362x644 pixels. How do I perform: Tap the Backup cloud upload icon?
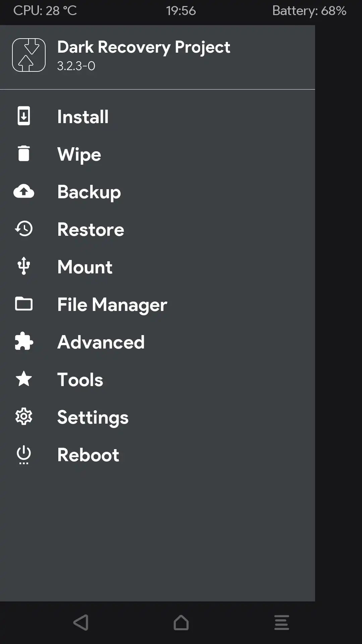(24, 191)
